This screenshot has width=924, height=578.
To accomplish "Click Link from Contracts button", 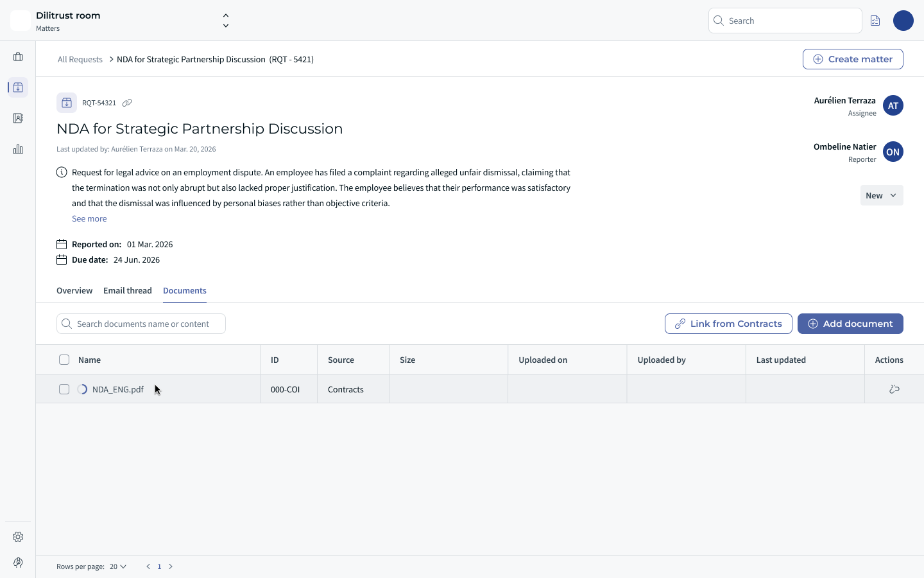I will pyautogui.click(x=728, y=324).
